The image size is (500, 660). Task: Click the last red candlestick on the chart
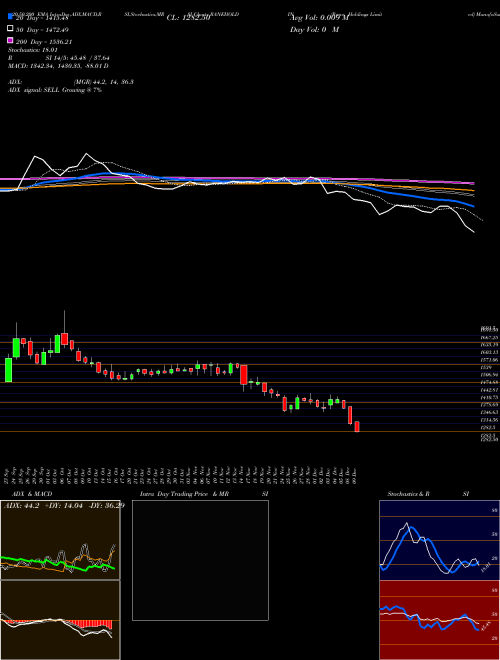pyautogui.click(x=357, y=426)
